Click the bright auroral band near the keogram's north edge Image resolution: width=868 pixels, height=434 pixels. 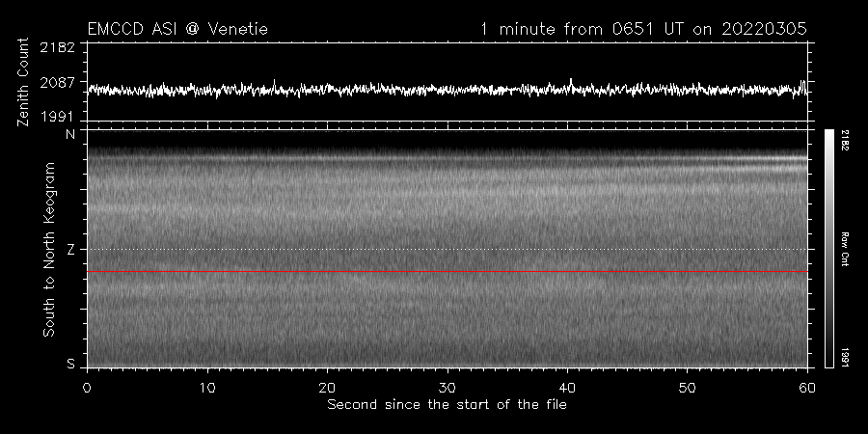(x=764, y=158)
